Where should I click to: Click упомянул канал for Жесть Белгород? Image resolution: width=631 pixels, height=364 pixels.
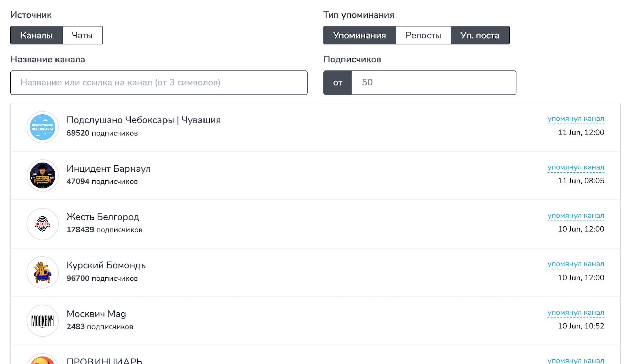click(576, 216)
